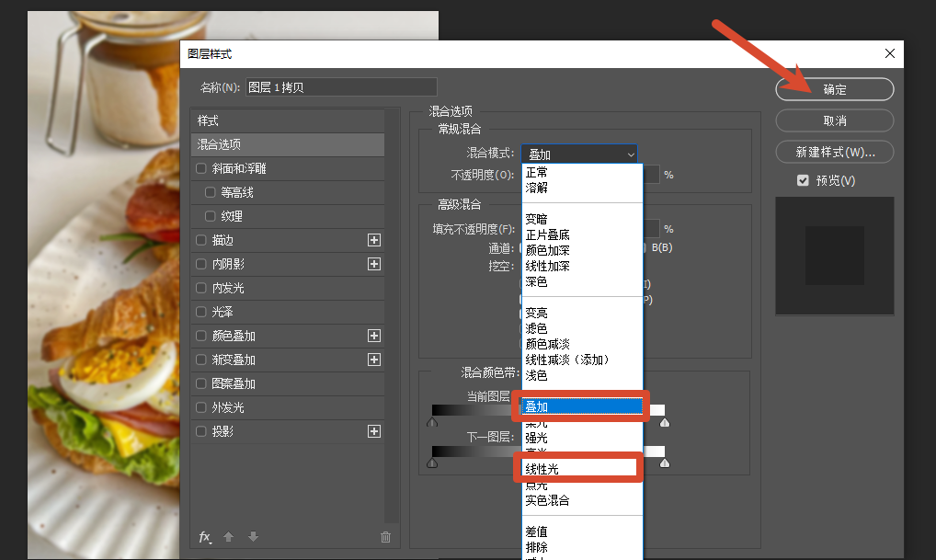Add another 颜色叠加 effect with plus icon
The height and width of the screenshot is (560, 936).
[374, 336]
